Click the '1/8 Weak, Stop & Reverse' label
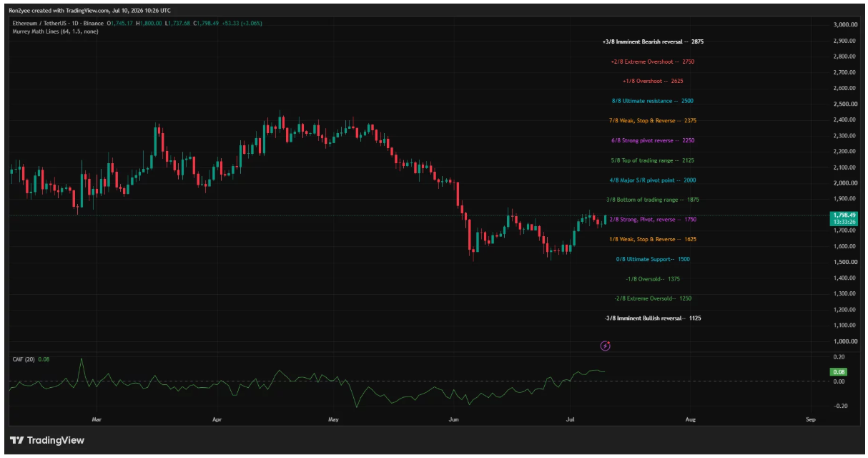The width and height of the screenshot is (868, 458). (653, 240)
